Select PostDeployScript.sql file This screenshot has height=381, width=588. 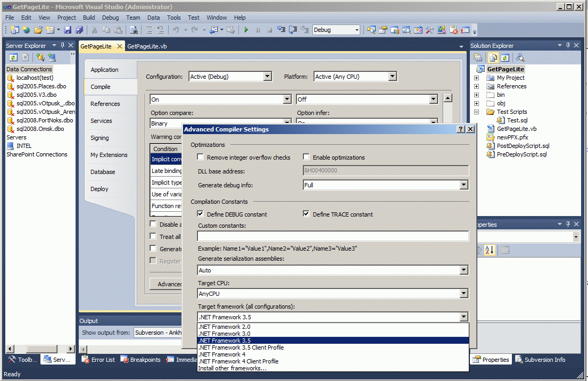523,146
